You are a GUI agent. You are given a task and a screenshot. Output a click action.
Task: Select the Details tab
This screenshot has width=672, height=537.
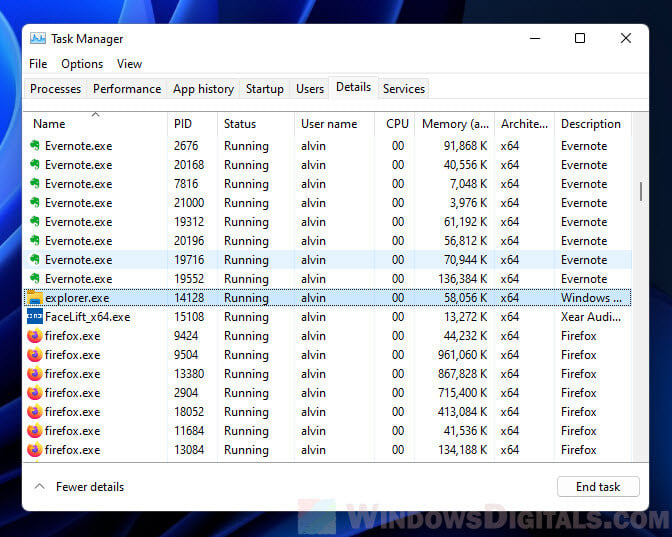[x=353, y=87]
